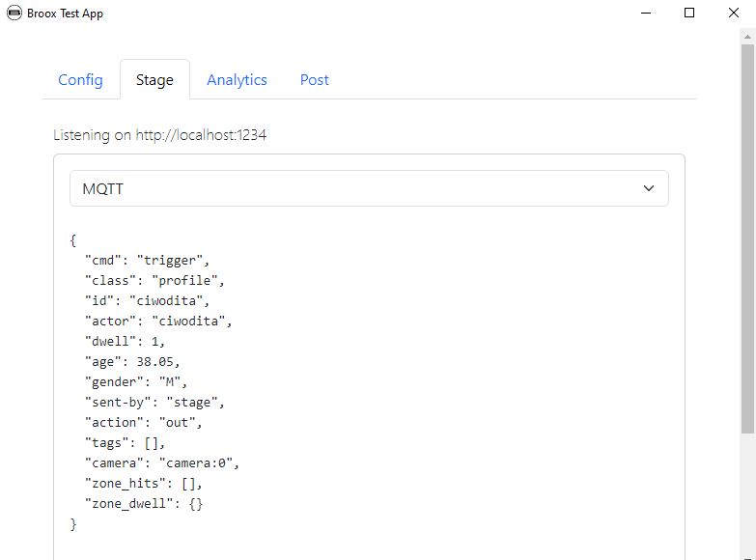Image resolution: width=756 pixels, height=560 pixels.
Task: Open the Analytics tab
Action: click(237, 79)
